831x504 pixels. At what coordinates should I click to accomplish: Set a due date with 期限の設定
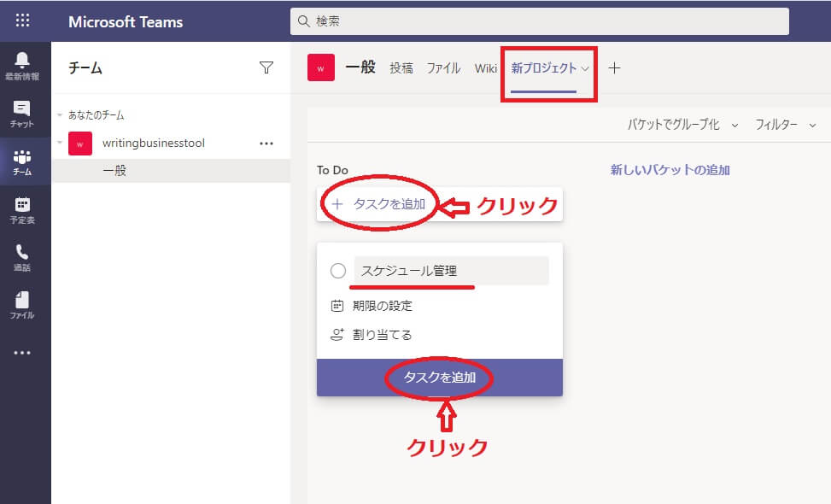tap(382, 306)
